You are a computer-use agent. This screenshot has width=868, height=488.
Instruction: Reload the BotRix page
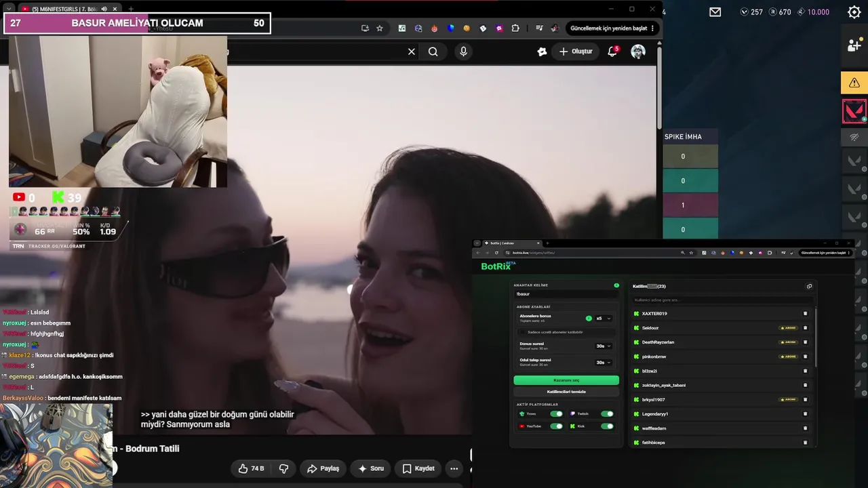497,253
